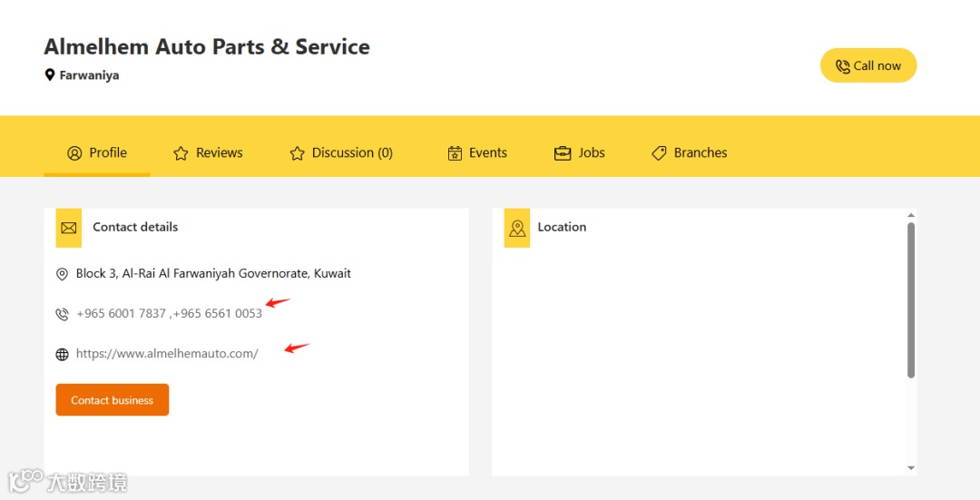The image size is (980, 500).
Task: Click the scrollbar down arrow in Location panel
Action: (x=911, y=468)
